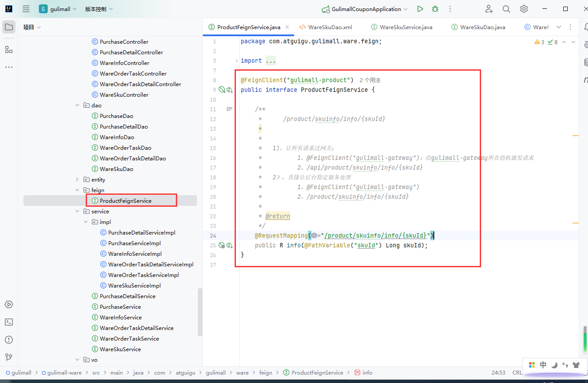Switch to WareSkuDao.java tab
Image resolution: width=588 pixels, height=383 pixels.
pos(478,27)
